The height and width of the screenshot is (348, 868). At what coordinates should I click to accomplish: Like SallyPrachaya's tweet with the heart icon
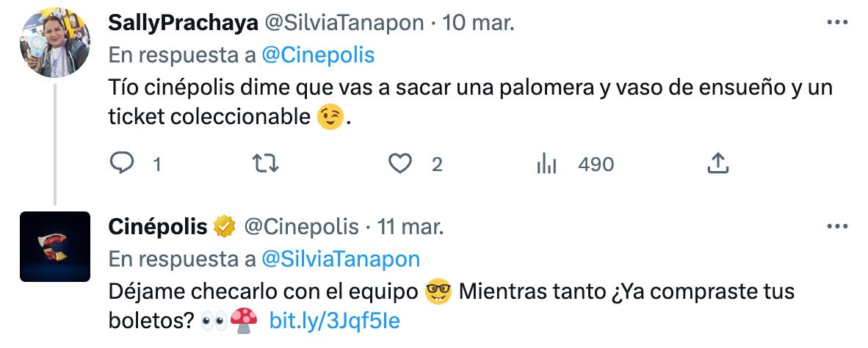tap(399, 164)
